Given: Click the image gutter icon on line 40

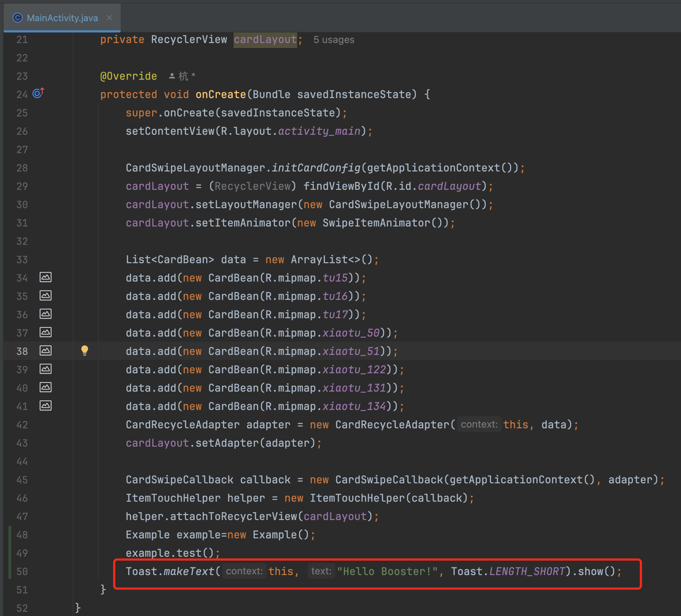Looking at the screenshot, I should [46, 387].
